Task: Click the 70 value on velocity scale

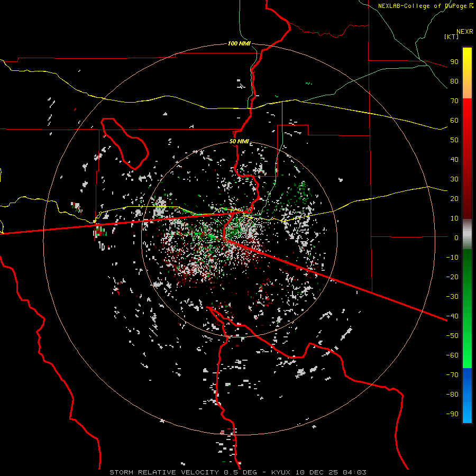Action: [454, 101]
